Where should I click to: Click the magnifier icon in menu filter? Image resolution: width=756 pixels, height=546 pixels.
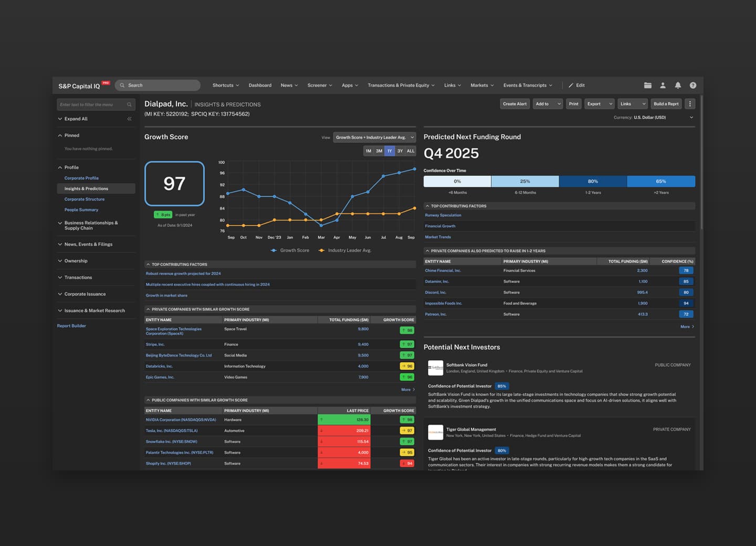[x=129, y=104]
